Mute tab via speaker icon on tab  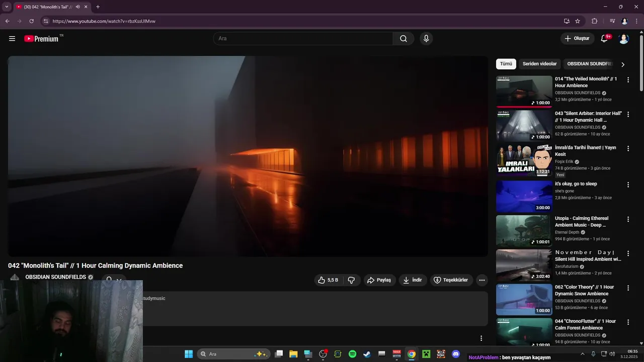77,7
